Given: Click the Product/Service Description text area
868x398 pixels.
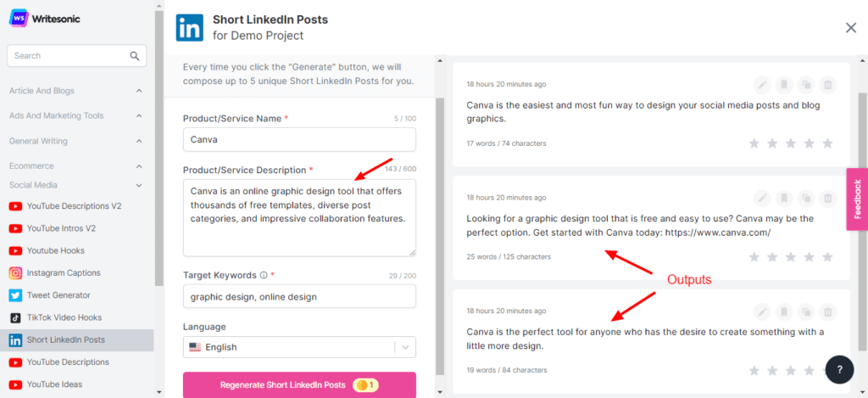Looking at the screenshot, I should click(299, 218).
